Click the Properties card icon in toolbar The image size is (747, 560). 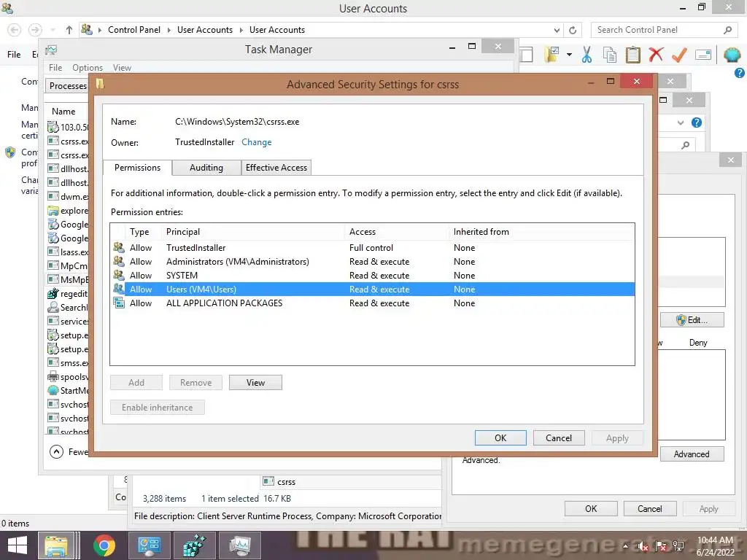click(703, 55)
